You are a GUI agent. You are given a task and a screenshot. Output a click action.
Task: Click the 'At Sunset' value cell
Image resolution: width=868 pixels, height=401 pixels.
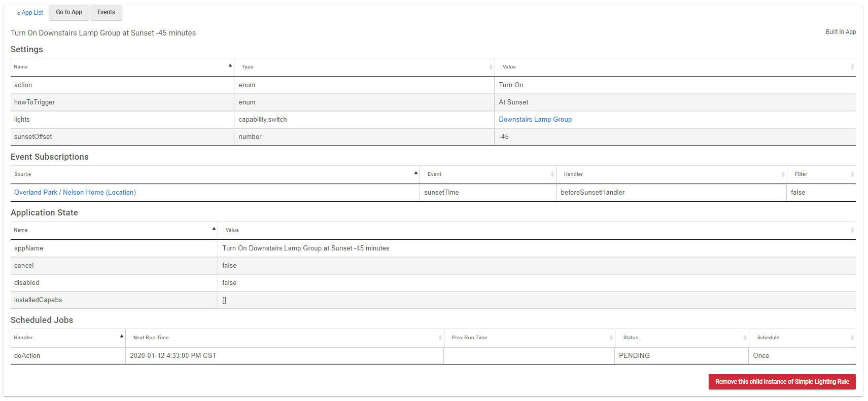coord(675,102)
